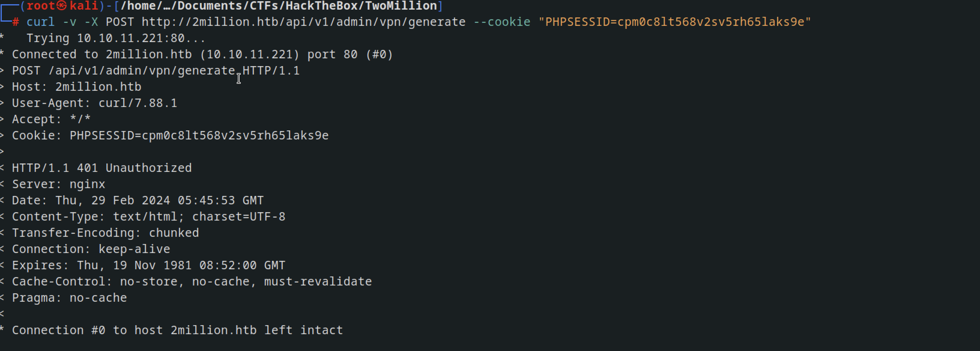This screenshot has height=351, width=980.
Task: Click the Cache-Control header line
Action: point(192,281)
